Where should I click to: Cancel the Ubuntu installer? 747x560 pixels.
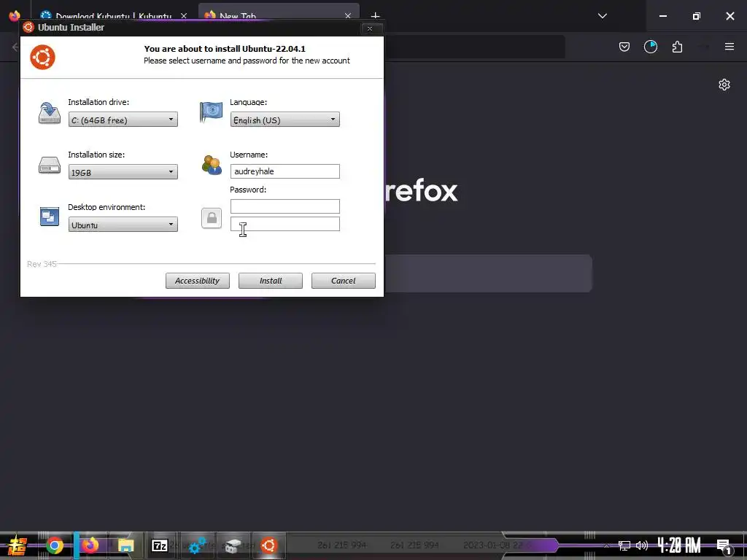click(343, 281)
